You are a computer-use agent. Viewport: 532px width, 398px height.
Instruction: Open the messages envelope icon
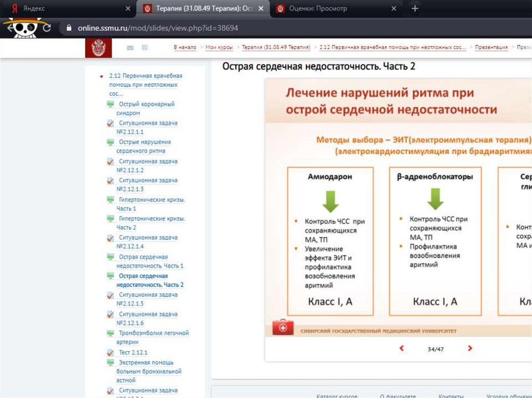point(130,48)
